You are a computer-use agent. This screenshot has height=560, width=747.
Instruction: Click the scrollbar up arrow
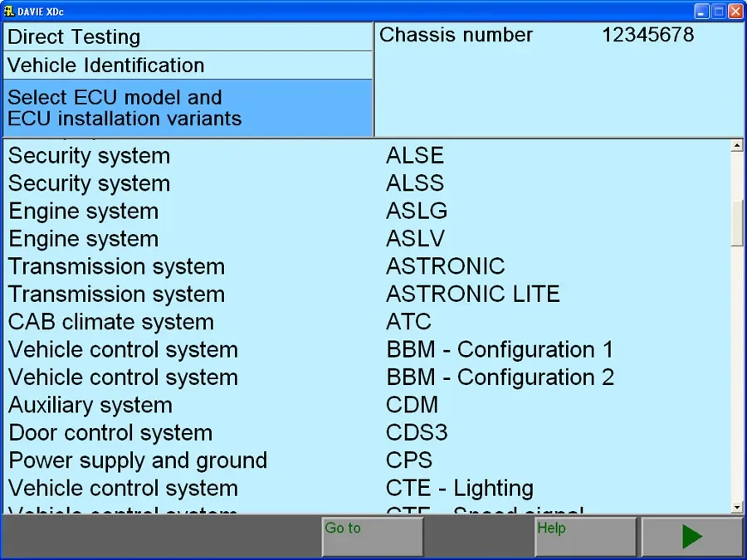point(735,144)
